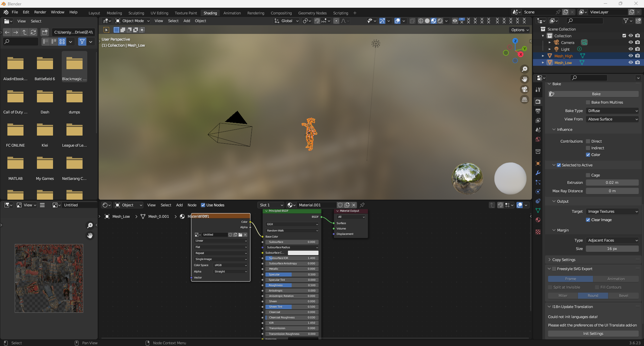Viewport: 644px width, 346px height.
Task: Switch file browser to thumbnail display
Action: [62, 42]
